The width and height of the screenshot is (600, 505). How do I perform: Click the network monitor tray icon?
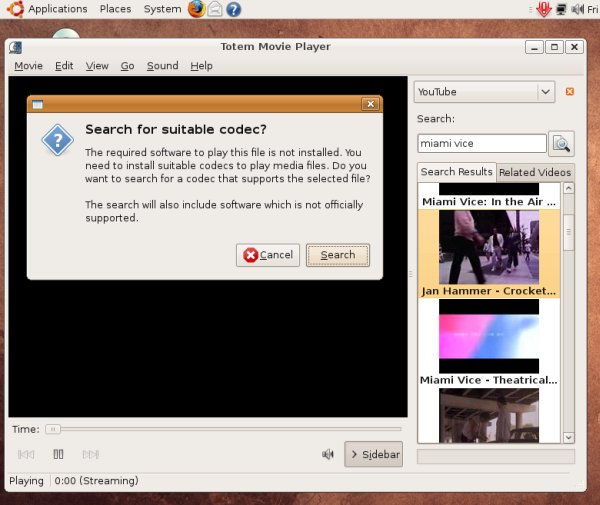click(x=561, y=9)
